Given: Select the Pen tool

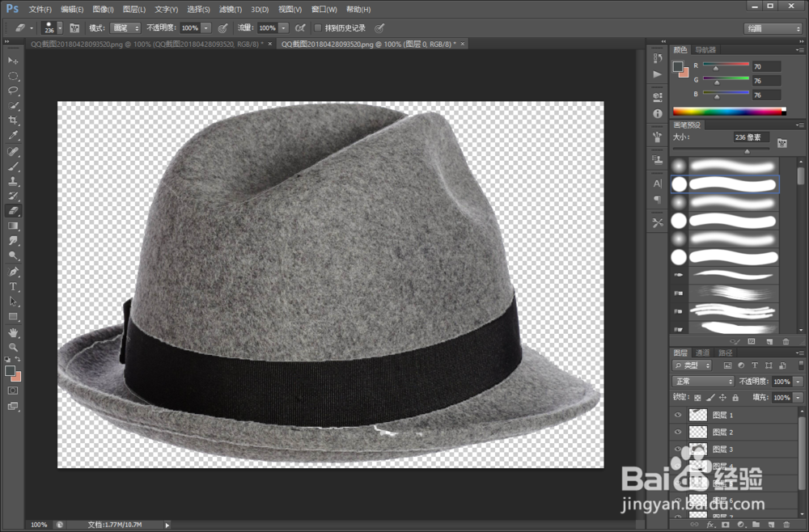Looking at the screenshot, I should click(13, 272).
